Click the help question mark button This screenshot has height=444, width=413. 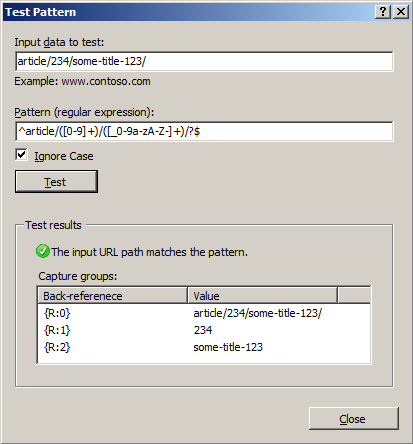coord(383,12)
